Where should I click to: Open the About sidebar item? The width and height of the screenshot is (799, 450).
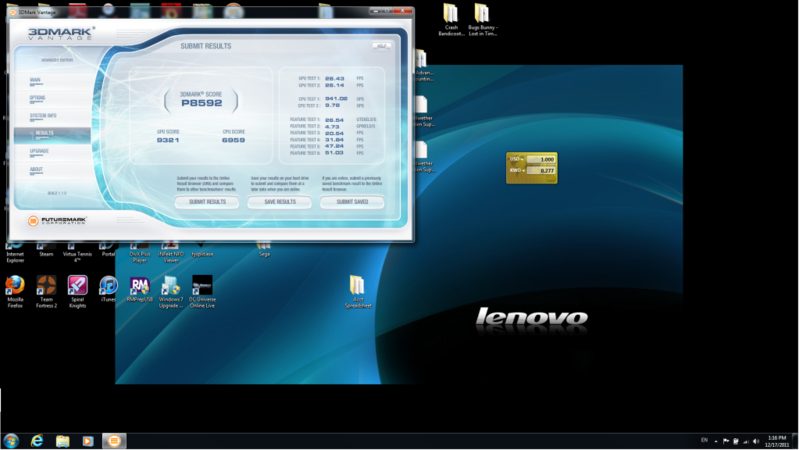click(x=36, y=169)
